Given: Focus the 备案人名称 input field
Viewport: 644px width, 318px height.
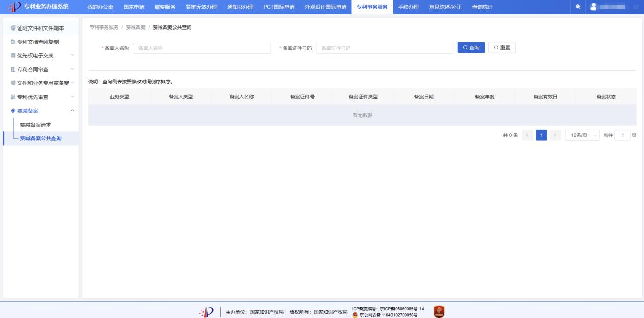Looking at the screenshot, I should 202,48.
